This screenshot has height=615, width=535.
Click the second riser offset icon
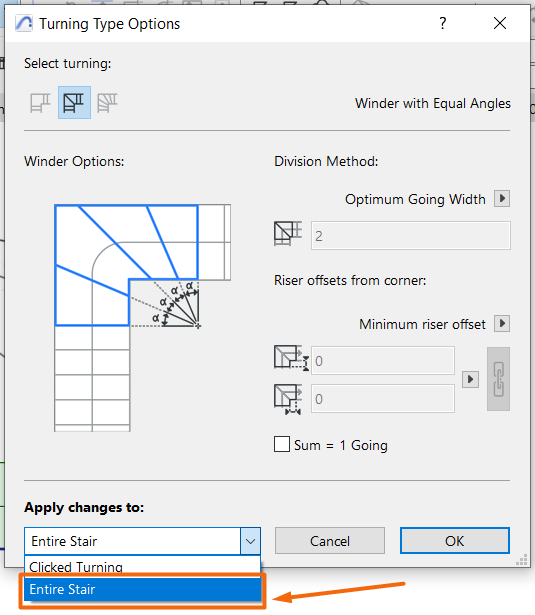[288, 399]
